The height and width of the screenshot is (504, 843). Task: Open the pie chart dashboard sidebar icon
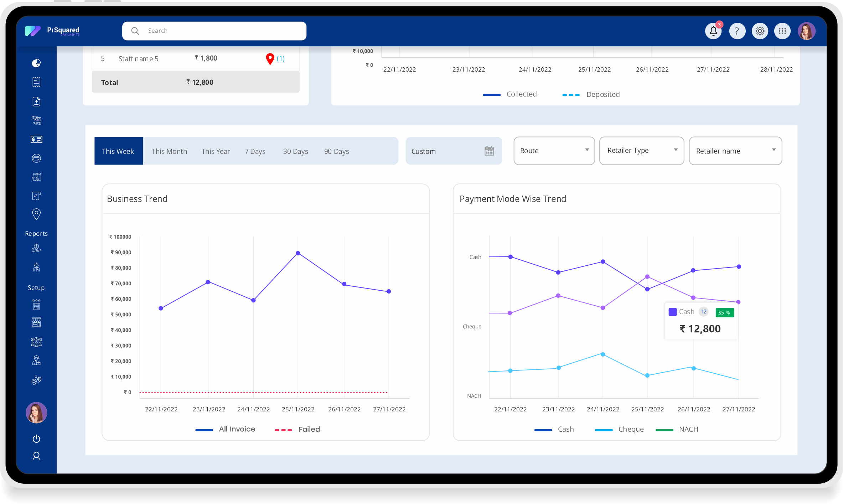[x=36, y=63]
